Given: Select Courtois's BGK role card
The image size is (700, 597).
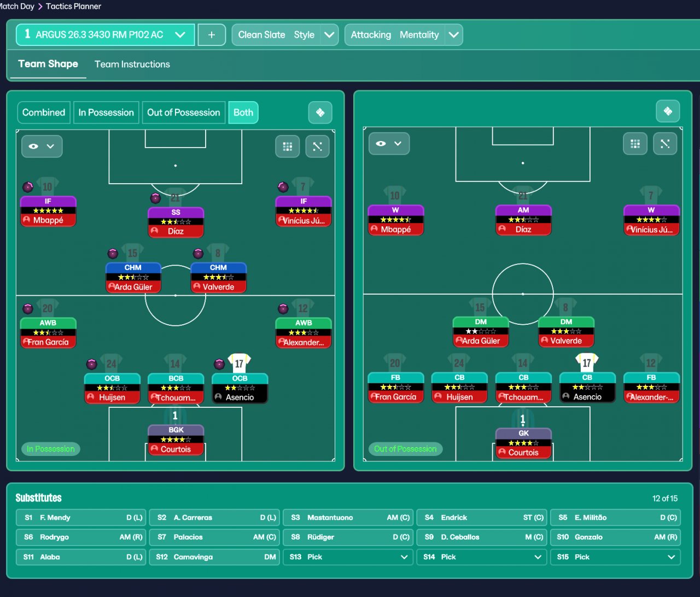Looking at the screenshot, I should pyautogui.click(x=176, y=440).
